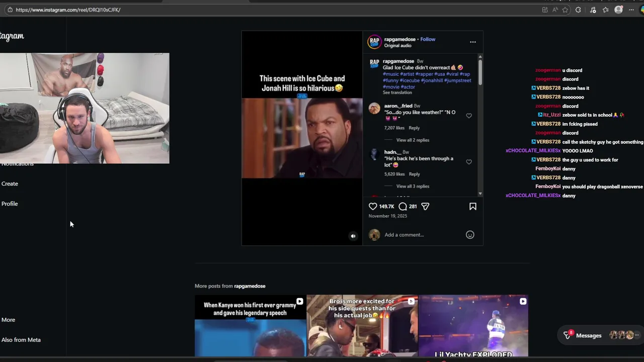Add page to favorites star icon

pos(566,10)
